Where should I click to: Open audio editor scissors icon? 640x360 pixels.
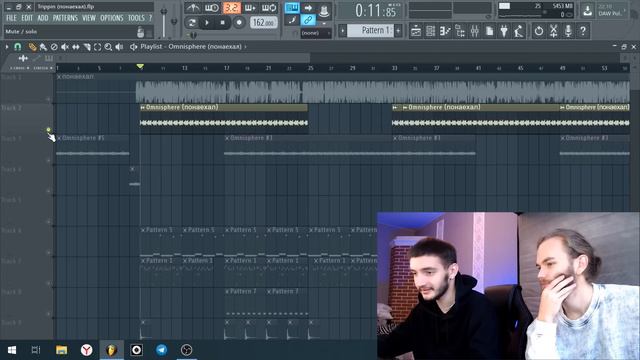pos(553,31)
